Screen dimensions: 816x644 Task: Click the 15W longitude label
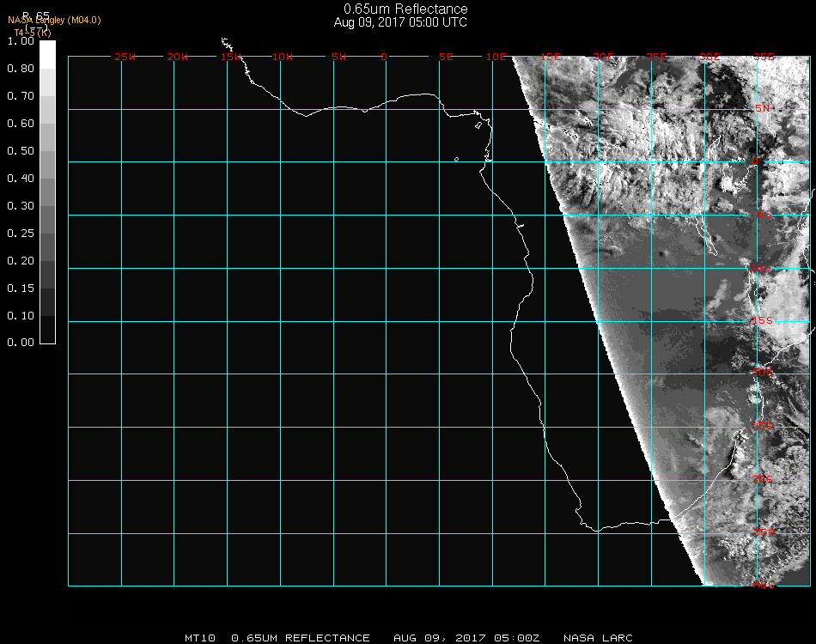click(230, 58)
